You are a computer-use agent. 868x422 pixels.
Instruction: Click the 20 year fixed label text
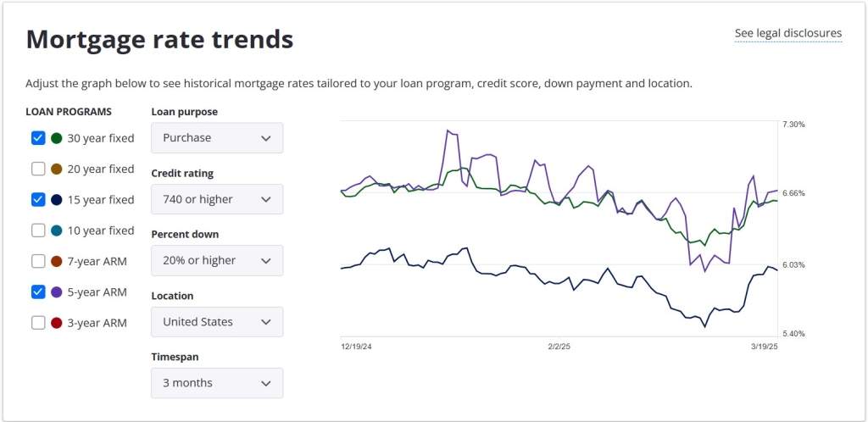(101, 169)
